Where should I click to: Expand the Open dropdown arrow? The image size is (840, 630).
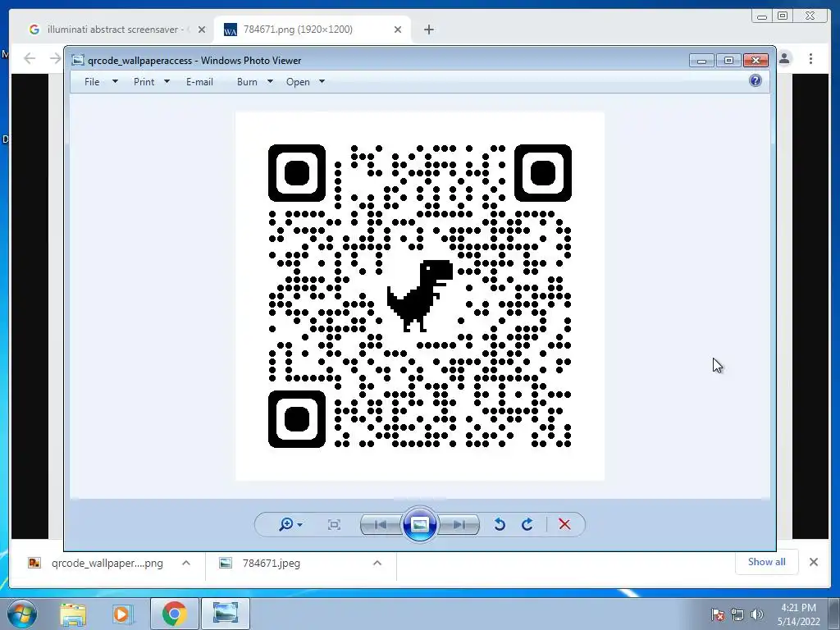point(322,81)
